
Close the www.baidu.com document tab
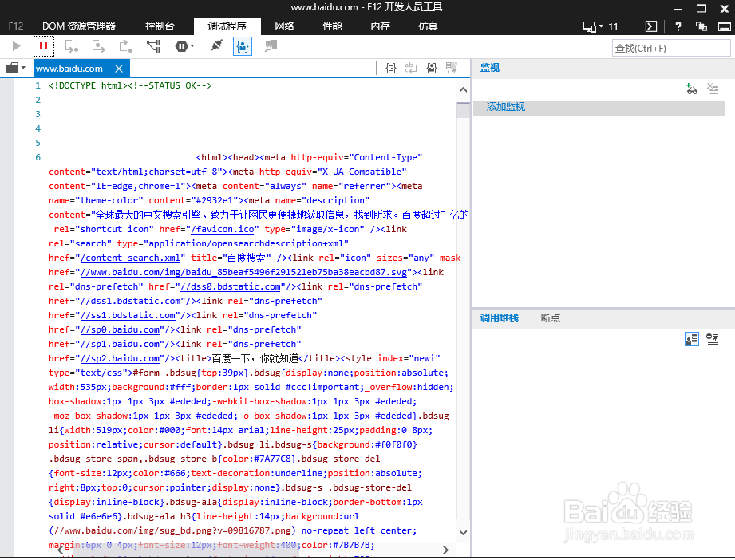click(119, 69)
